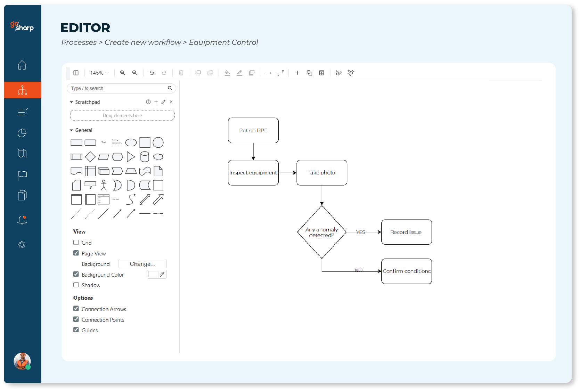Click the zoom in magnifier icon
Screen dimensions: 581x392
click(122, 73)
